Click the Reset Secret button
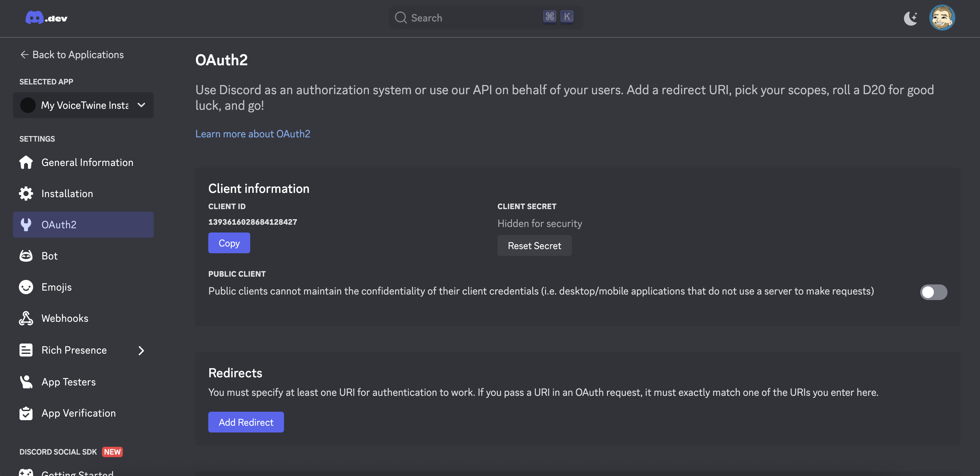980x476 pixels. click(x=534, y=245)
